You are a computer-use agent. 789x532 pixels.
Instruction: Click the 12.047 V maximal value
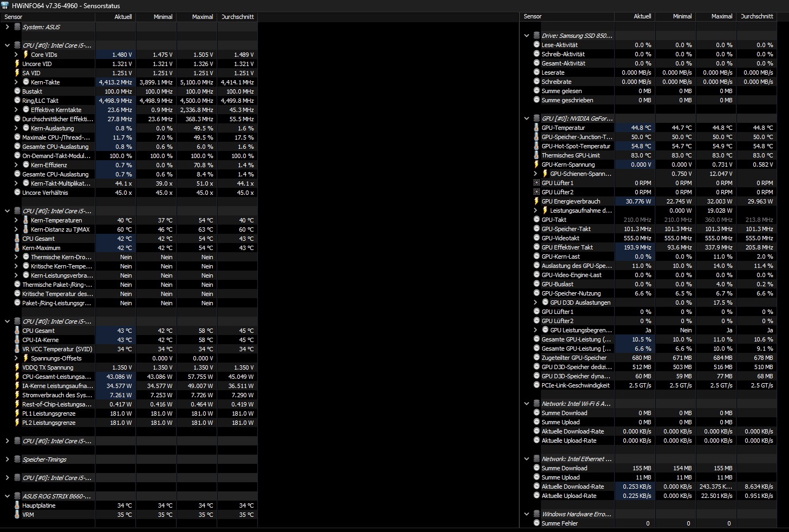[x=721, y=174]
